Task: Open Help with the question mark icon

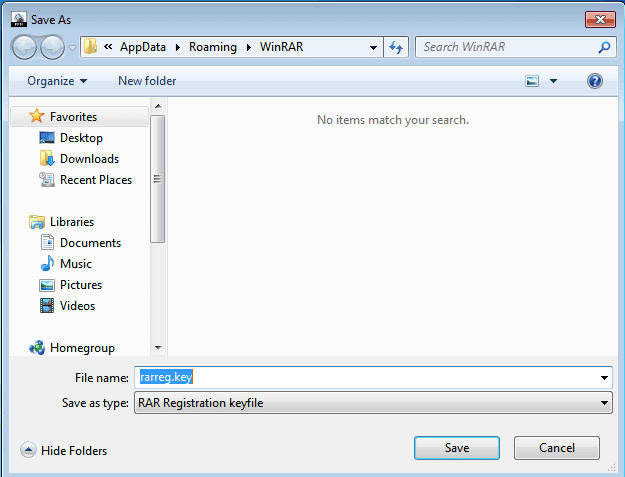Action: pyautogui.click(x=595, y=81)
